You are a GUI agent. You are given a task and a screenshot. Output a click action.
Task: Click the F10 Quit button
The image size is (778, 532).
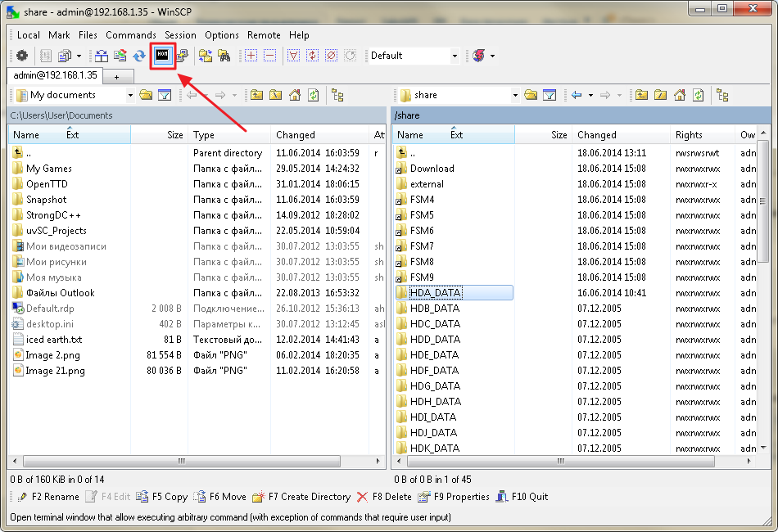click(522, 497)
